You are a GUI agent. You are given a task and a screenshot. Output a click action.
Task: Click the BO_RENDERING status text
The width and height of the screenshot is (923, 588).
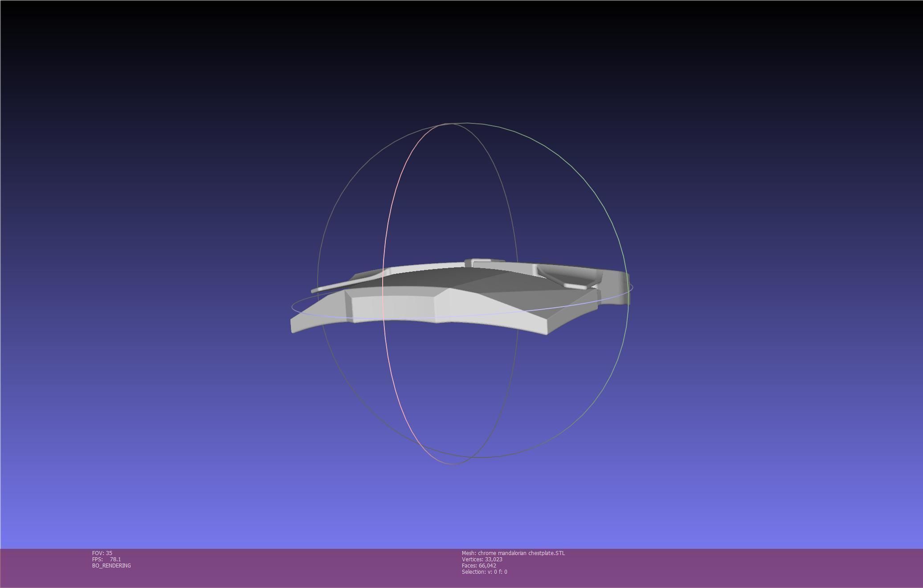[111, 566]
